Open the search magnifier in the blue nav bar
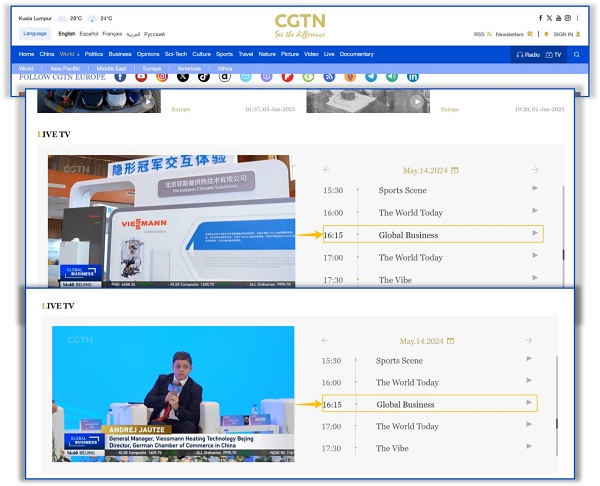Viewport: 600px width, 486px height. point(577,55)
